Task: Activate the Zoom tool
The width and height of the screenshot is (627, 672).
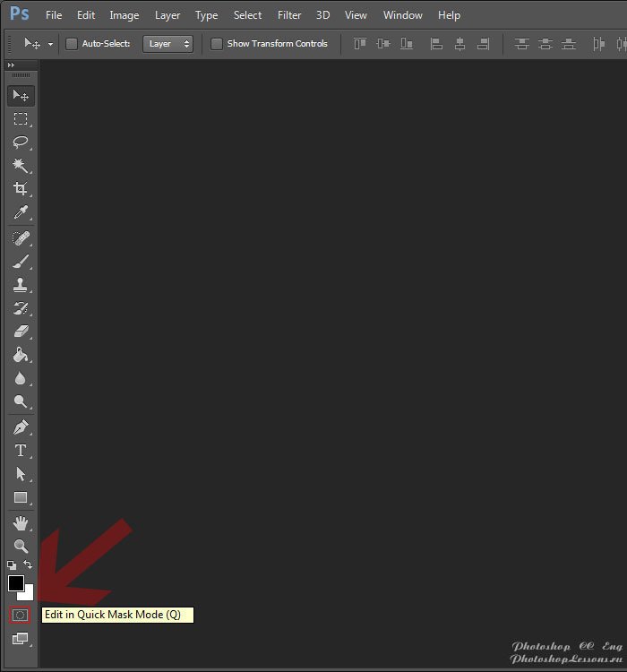Action: click(21, 546)
